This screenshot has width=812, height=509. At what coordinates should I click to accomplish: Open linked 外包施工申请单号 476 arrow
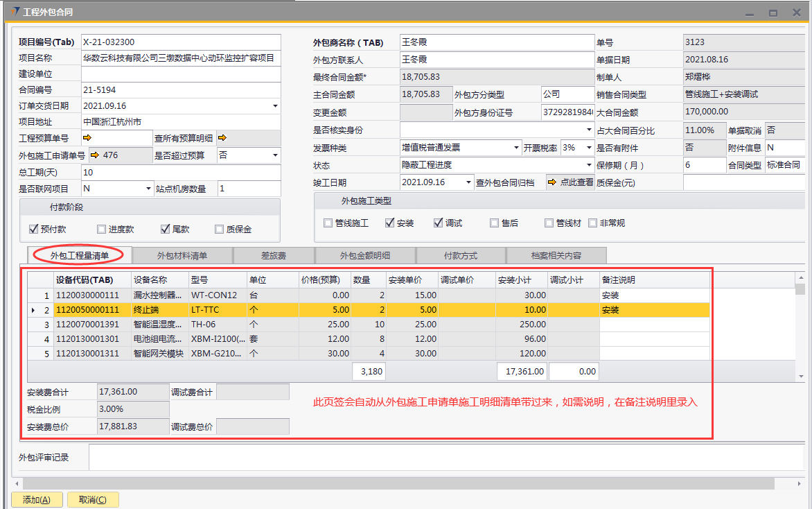pos(95,155)
